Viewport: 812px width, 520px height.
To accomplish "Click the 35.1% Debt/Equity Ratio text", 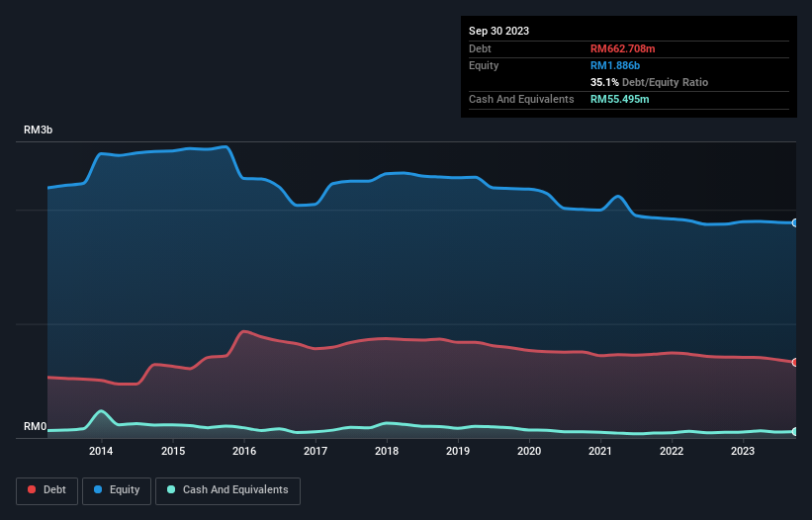I will click(649, 82).
